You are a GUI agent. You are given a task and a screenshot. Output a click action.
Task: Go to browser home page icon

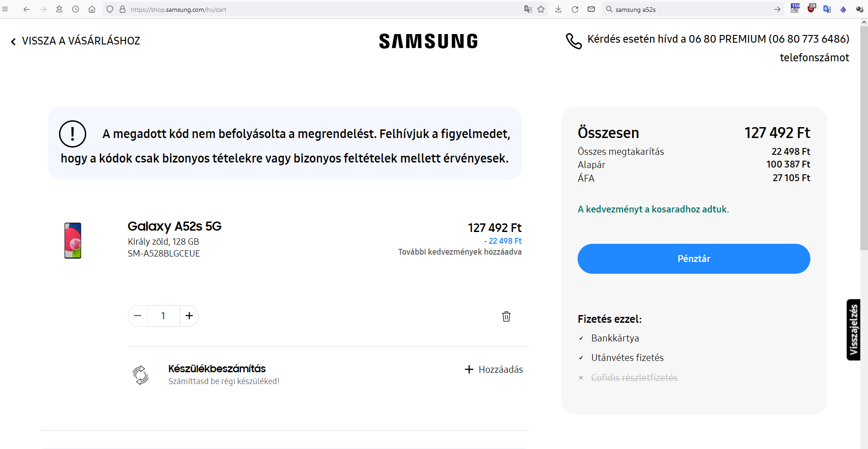[92, 9]
